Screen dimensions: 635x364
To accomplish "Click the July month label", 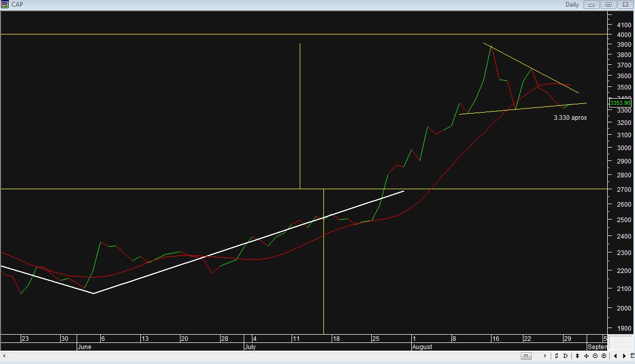I will point(250,347).
